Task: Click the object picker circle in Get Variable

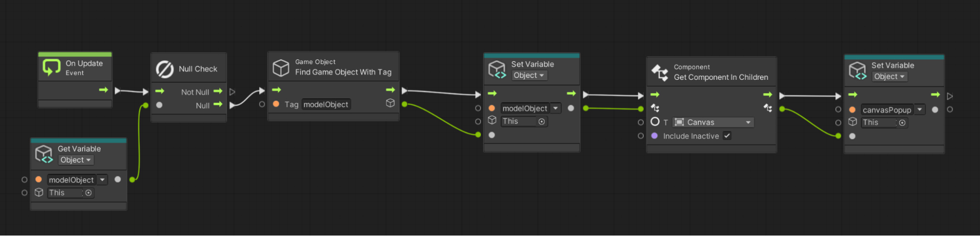Action: coord(89,193)
